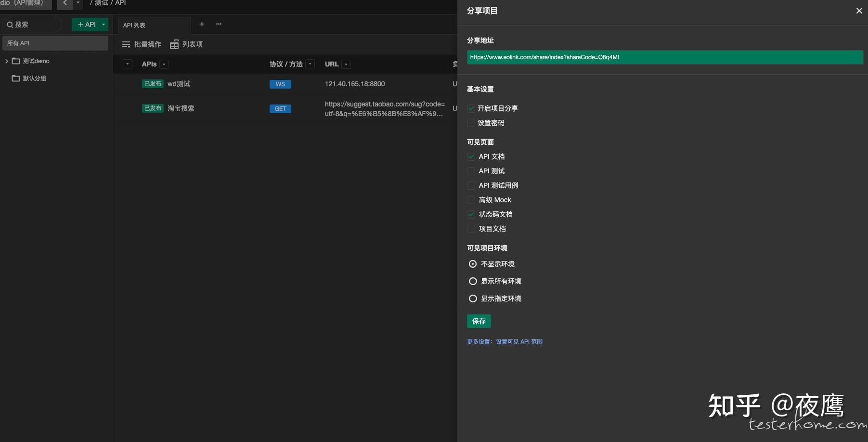
Task: Click the search magnifier icon in sidebar
Action: (10, 24)
